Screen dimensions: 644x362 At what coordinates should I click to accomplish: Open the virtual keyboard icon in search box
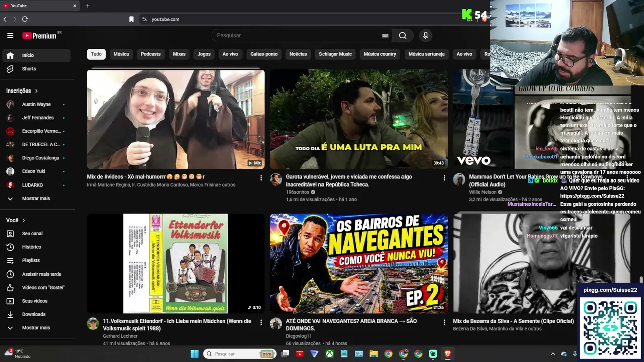point(385,35)
